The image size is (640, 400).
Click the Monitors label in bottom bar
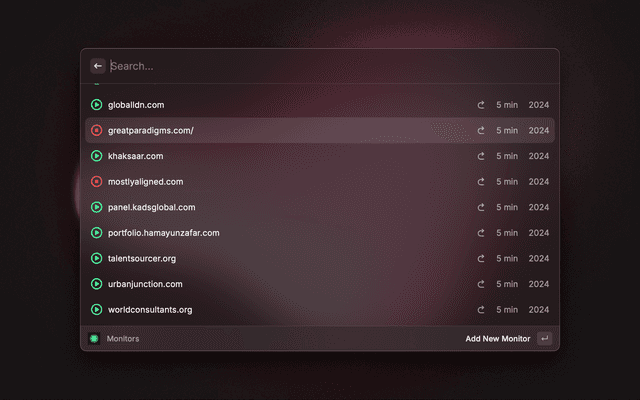point(123,339)
